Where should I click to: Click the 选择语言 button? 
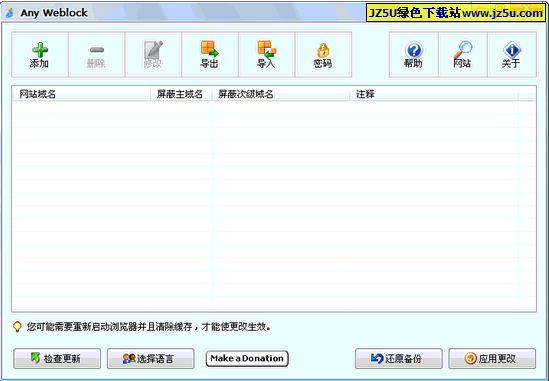pyautogui.click(x=151, y=358)
